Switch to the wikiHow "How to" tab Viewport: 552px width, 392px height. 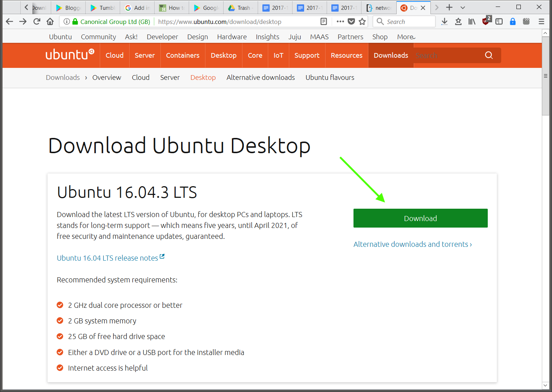pos(172,8)
